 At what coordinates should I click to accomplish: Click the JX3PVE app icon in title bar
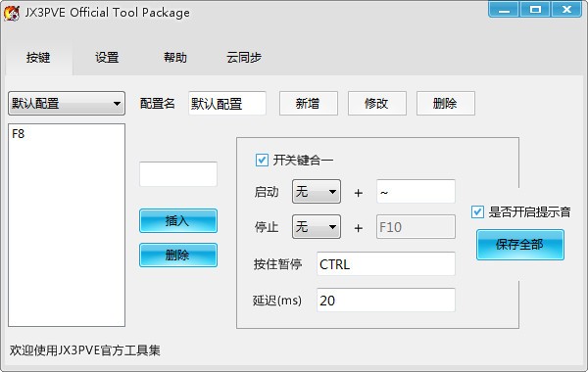pyautogui.click(x=12, y=13)
